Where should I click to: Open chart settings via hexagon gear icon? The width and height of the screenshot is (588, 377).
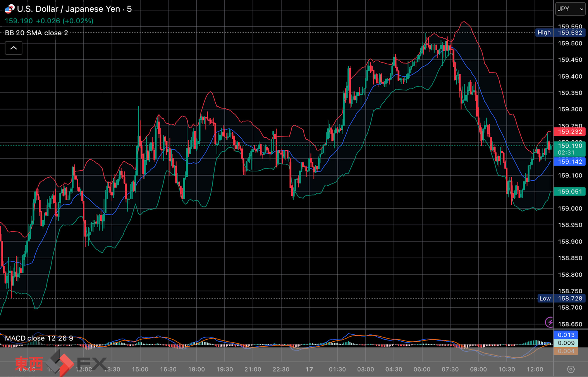pyautogui.click(x=571, y=369)
